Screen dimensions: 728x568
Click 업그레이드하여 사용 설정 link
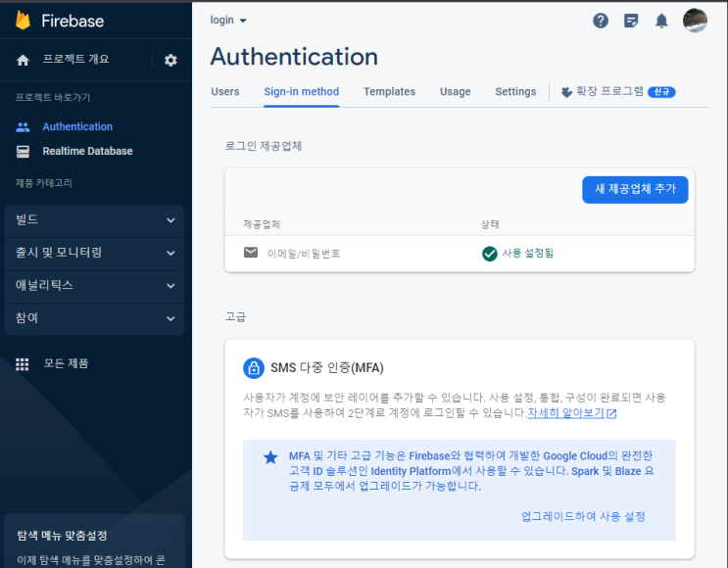coord(583,516)
